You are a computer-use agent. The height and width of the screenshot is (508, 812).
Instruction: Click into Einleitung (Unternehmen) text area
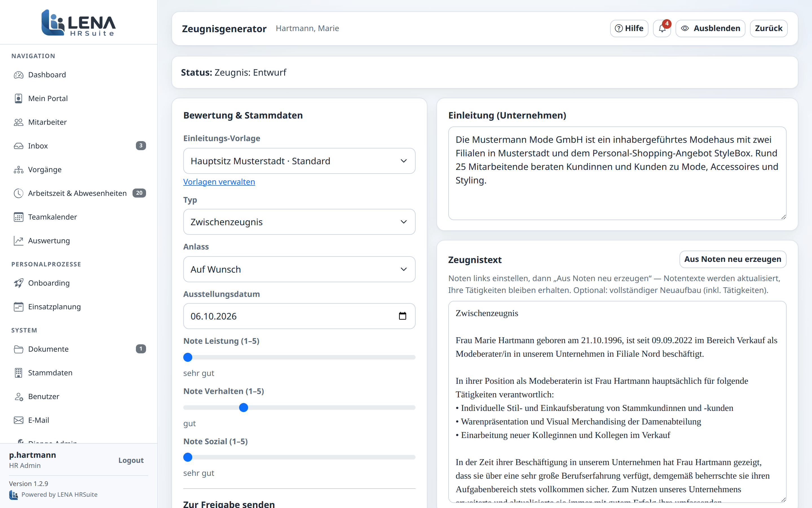pyautogui.click(x=617, y=173)
